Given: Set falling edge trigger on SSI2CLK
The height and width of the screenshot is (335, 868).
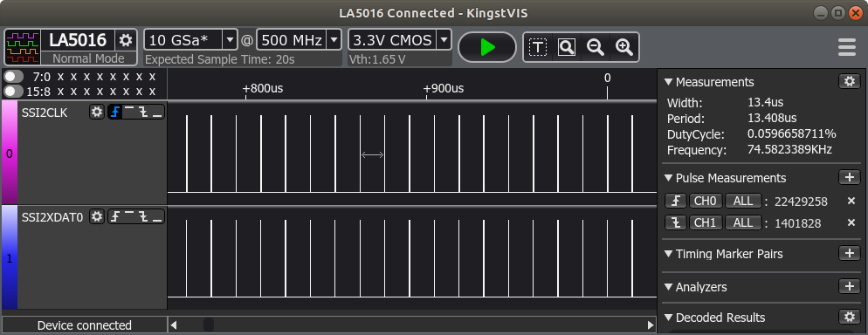Looking at the screenshot, I should (x=143, y=113).
